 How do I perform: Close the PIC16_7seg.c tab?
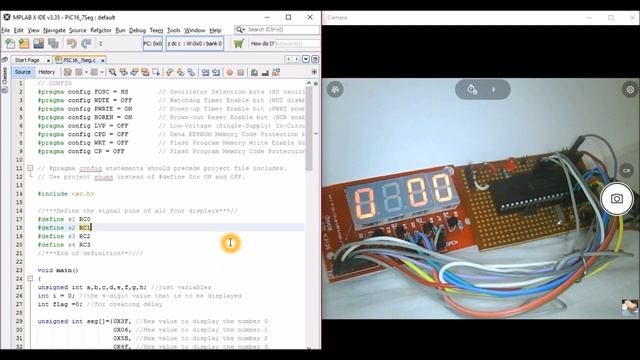[102, 60]
